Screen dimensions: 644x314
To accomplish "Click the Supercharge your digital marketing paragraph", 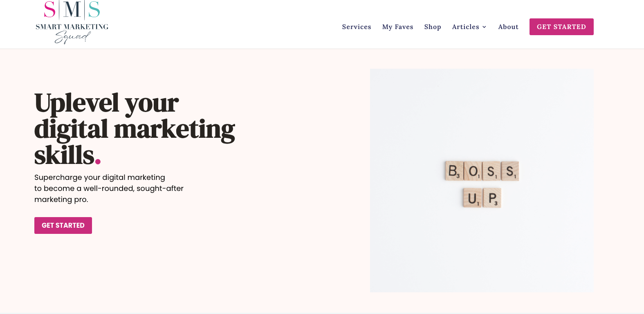I will point(109,188).
